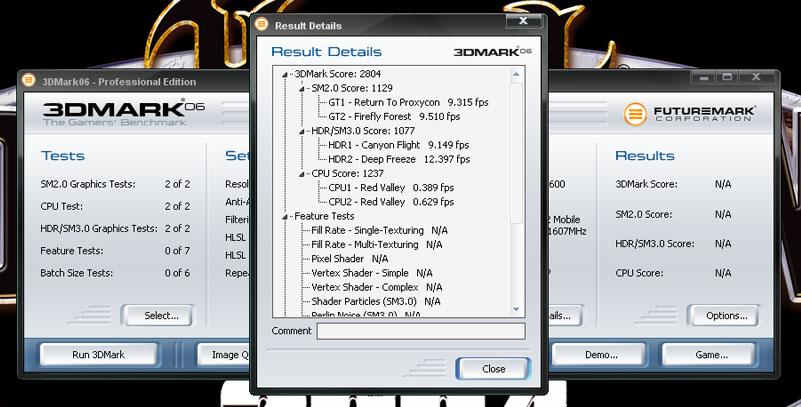Close the 3DMark06 main window
801x407 pixels.
(757, 78)
